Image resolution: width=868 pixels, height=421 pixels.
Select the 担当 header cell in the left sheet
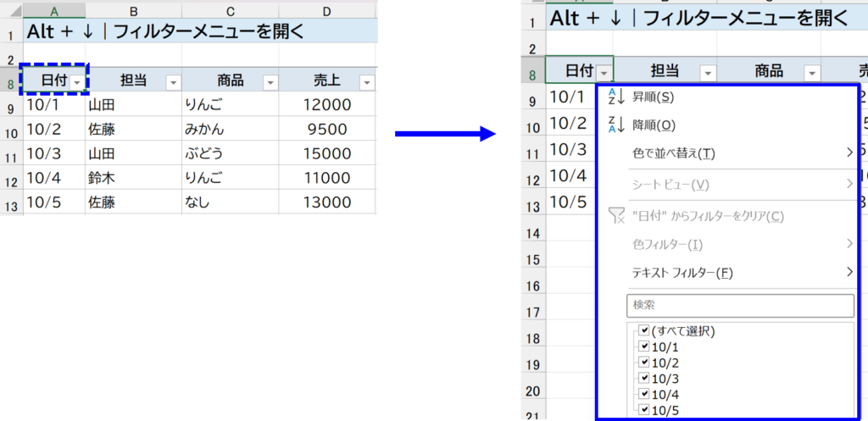[133, 80]
